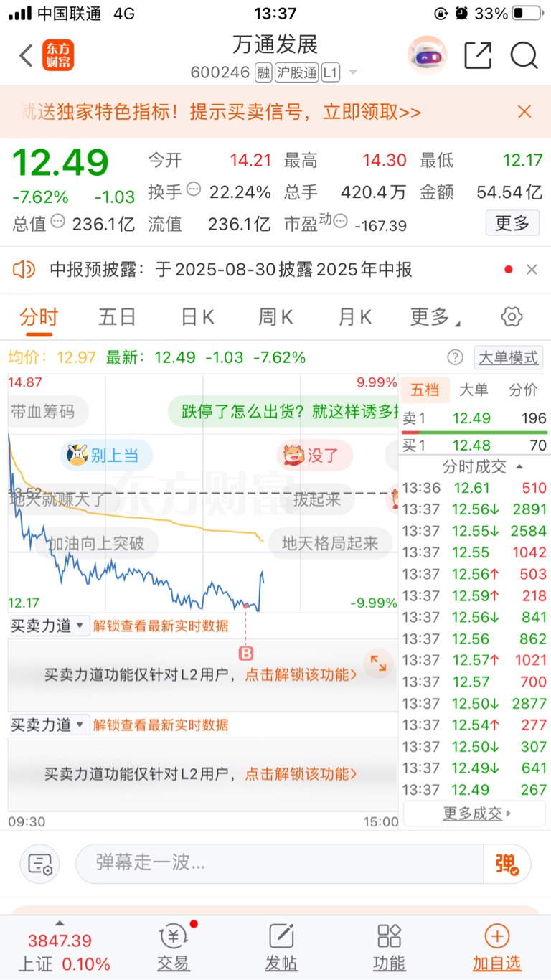The height and width of the screenshot is (980, 551).
Task: Enable 大单模式 button
Action: point(509,357)
